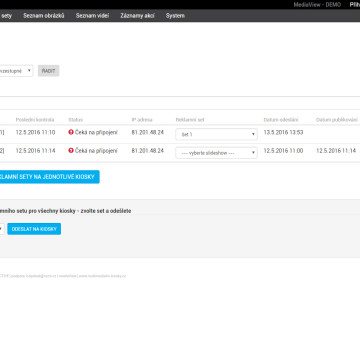The image size is (360, 360).
Task: Open the 'vyberte slideshow' dropdown
Action: (216, 153)
